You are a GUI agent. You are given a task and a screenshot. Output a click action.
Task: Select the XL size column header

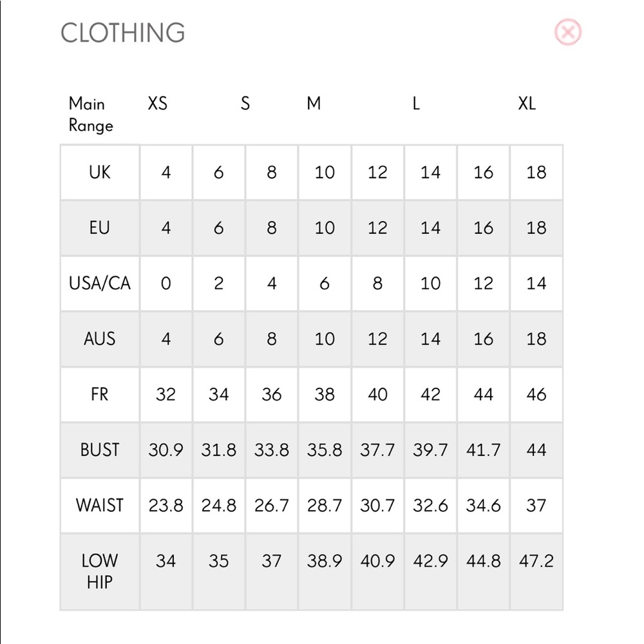click(527, 104)
